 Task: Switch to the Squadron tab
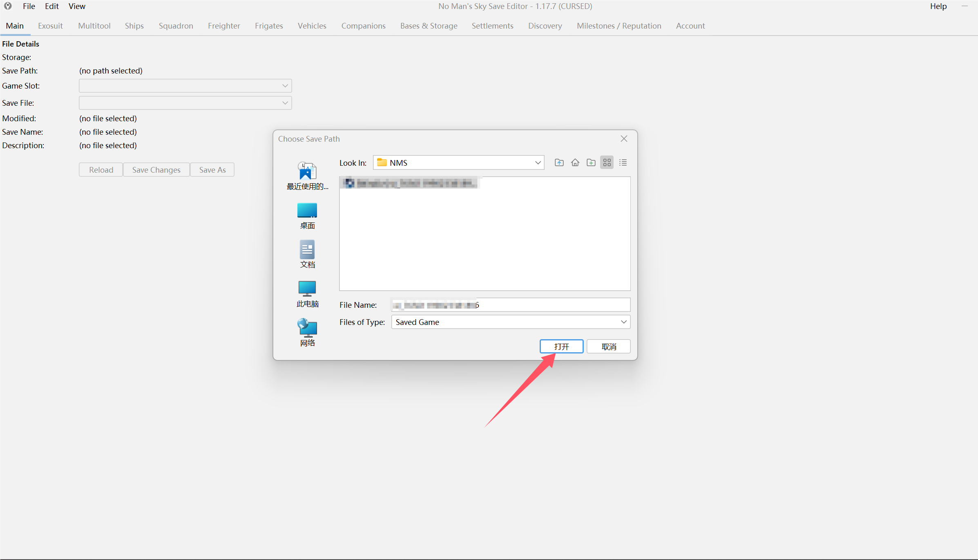pyautogui.click(x=176, y=26)
